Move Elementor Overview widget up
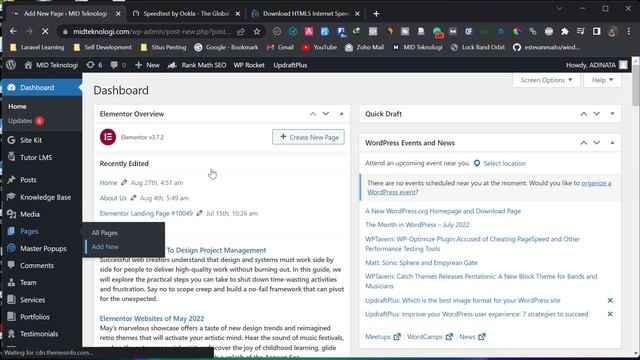Screen dimensions: 640x360 point(313,114)
